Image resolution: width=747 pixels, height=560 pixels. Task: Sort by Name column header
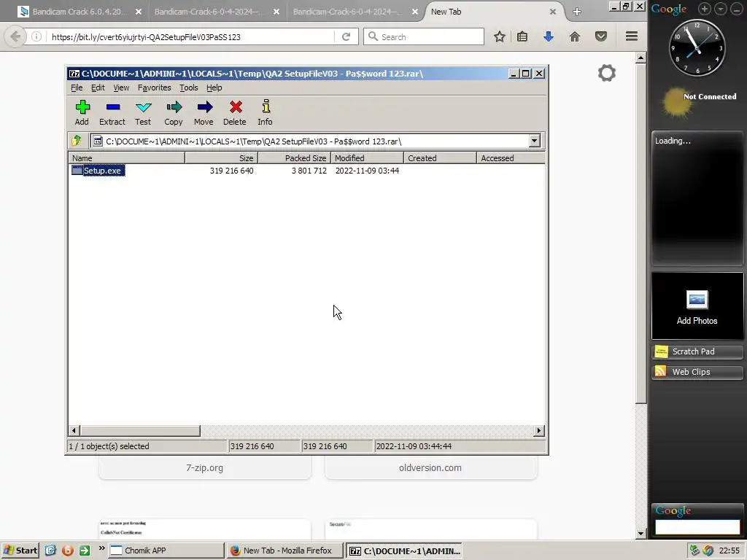[127, 158]
